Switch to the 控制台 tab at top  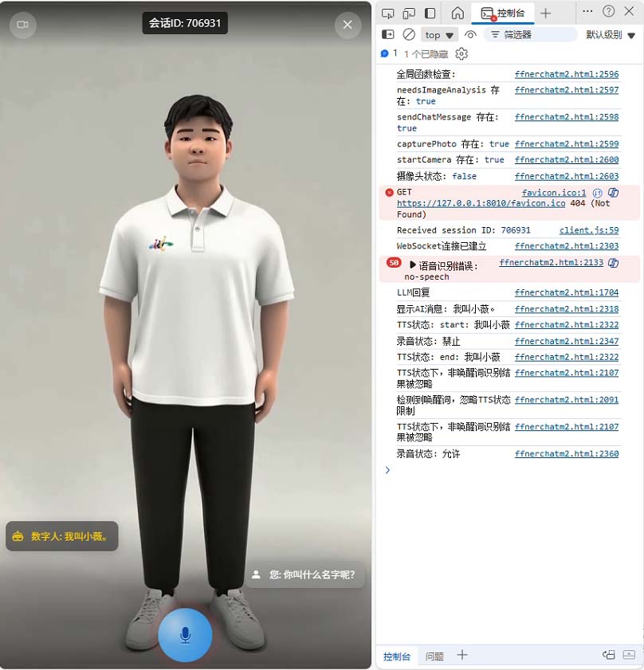[504, 13]
